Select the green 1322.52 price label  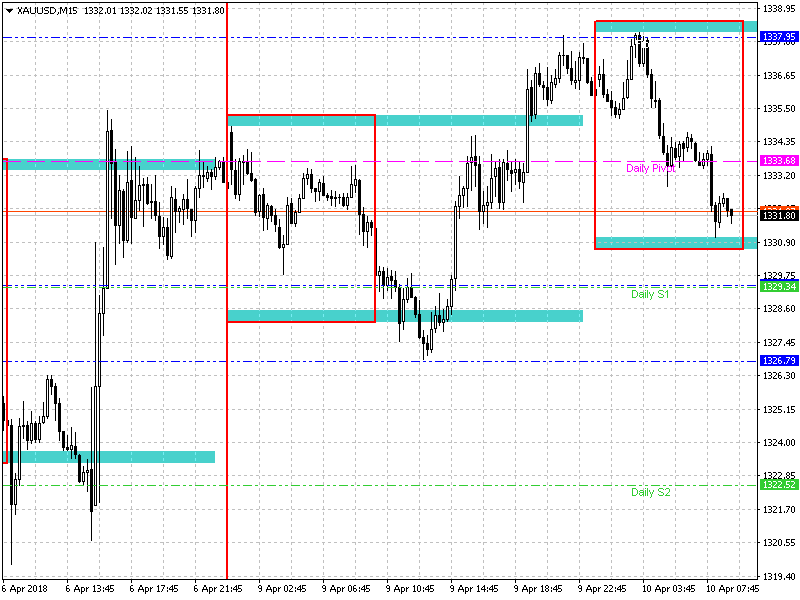tap(778, 485)
